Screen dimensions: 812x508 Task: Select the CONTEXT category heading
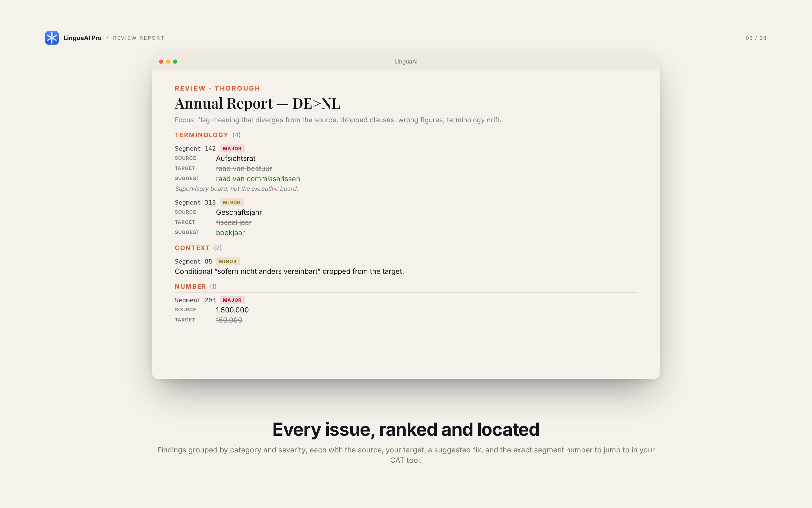pyautogui.click(x=192, y=248)
